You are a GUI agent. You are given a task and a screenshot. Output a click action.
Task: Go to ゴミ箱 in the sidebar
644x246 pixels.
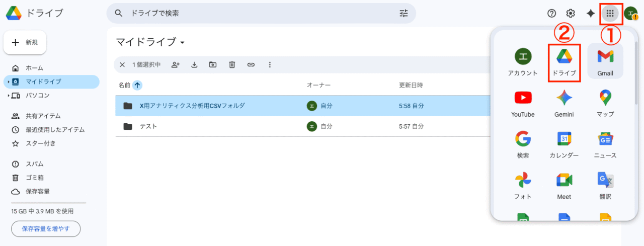(x=34, y=178)
